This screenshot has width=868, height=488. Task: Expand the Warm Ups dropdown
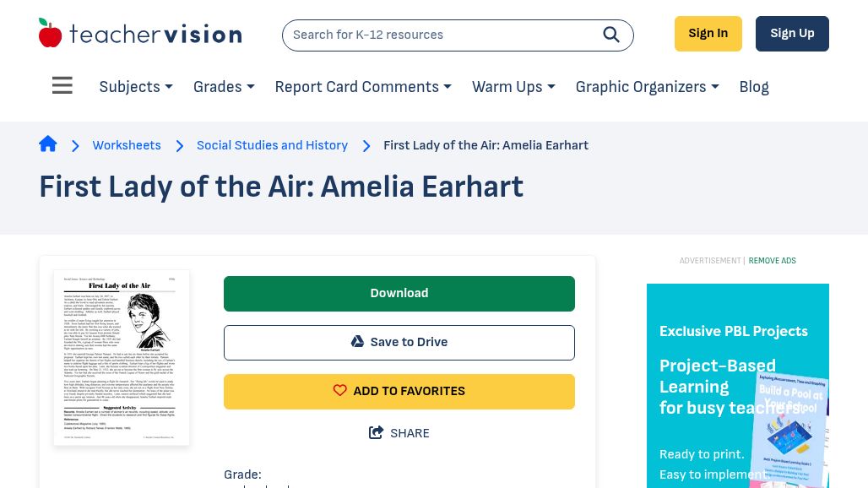(x=513, y=87)
